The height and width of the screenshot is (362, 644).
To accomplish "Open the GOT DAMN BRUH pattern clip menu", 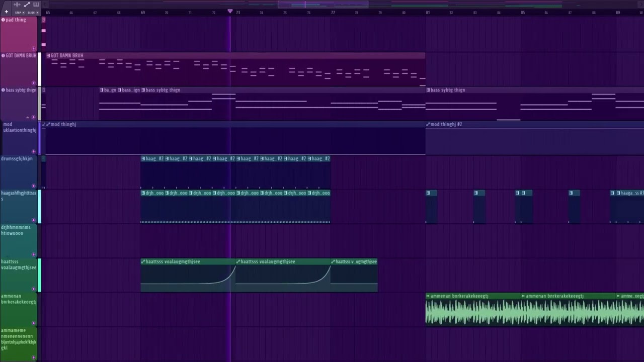I will click(x=48, y=56).
